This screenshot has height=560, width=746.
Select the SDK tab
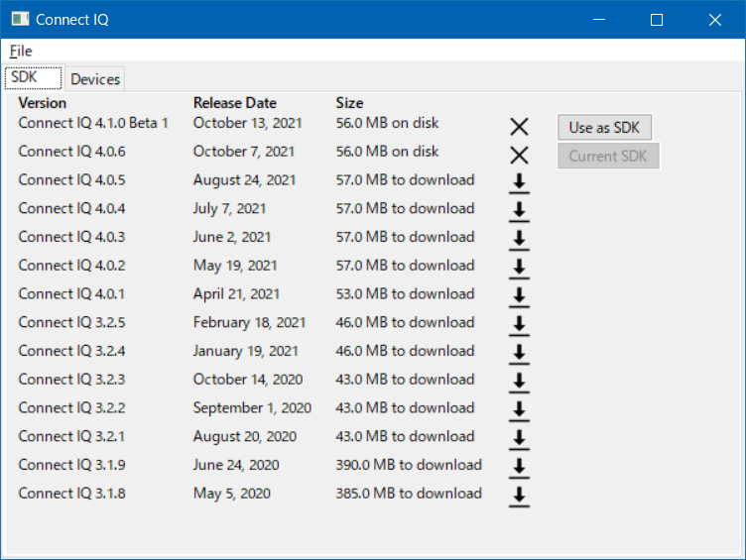(34, 77)
